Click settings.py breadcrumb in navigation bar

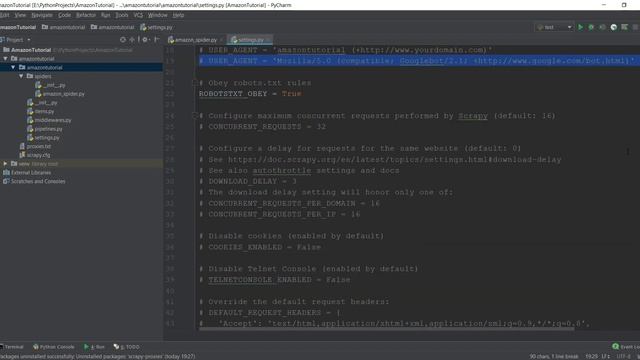click(x=157, y=27)
